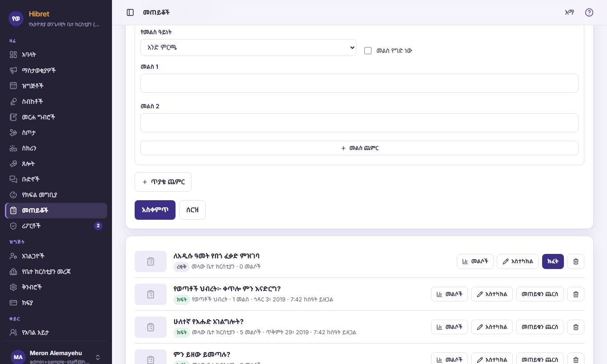607x364 pixels.
Task: Click the ቡድኖች sidebar icon
Action: pos(13,179)
